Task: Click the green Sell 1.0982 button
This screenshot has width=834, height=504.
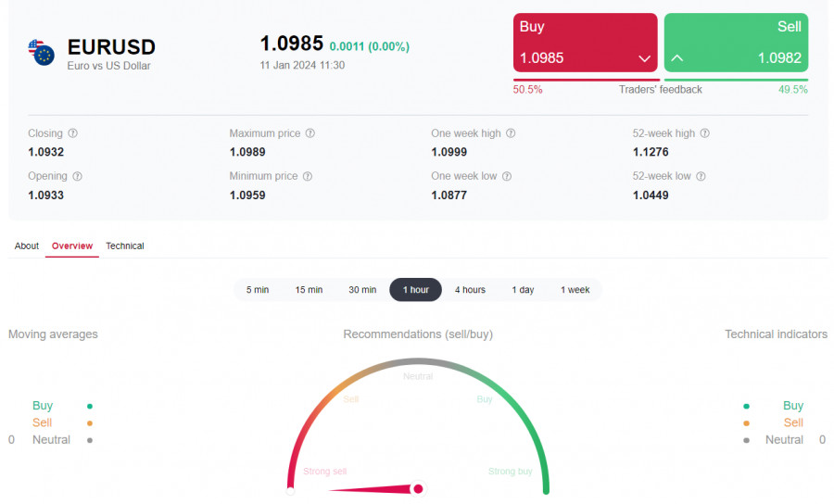Action: (x=736, y=43)
